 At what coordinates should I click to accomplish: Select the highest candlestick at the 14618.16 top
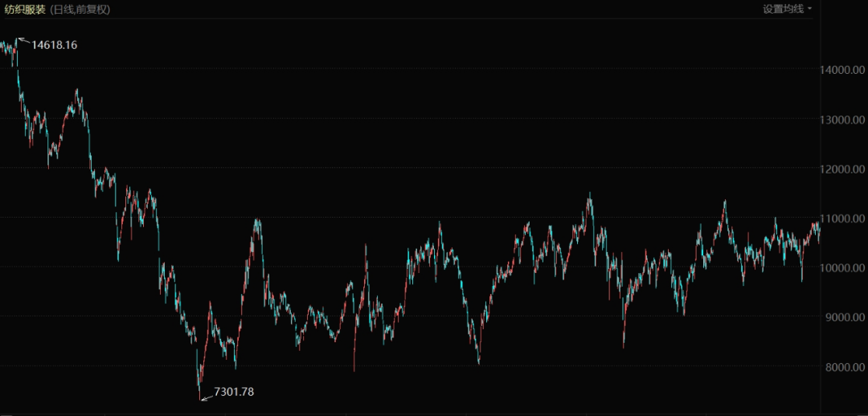(17, 44)
